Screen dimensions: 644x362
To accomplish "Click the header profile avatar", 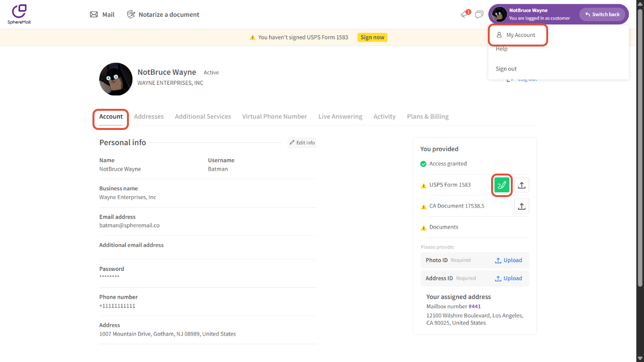I will [500, 14].
